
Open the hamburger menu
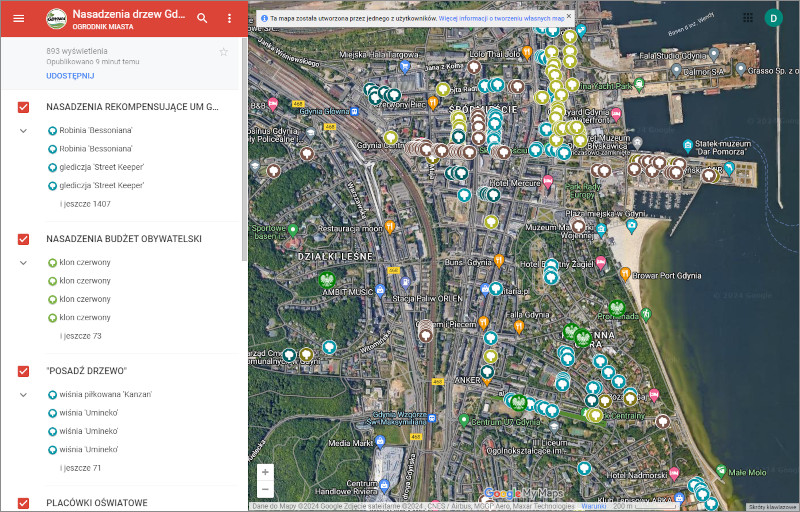(19, 18)
